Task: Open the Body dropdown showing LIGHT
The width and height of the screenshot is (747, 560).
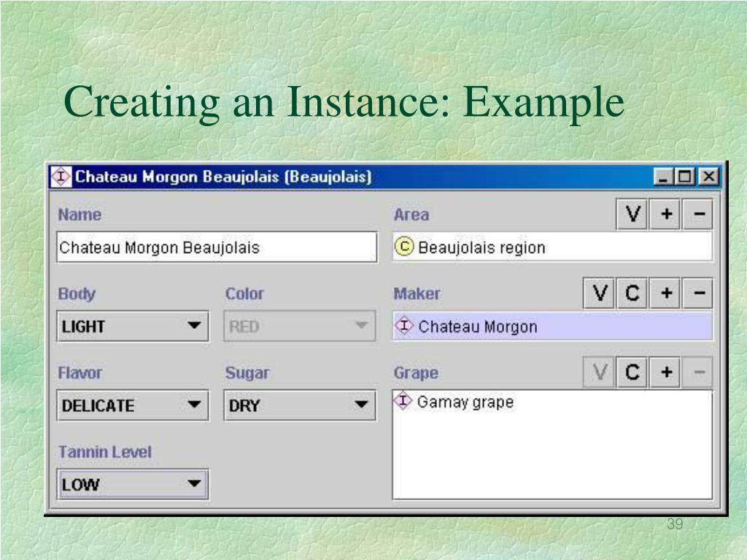Action: (x=133, y=326)
